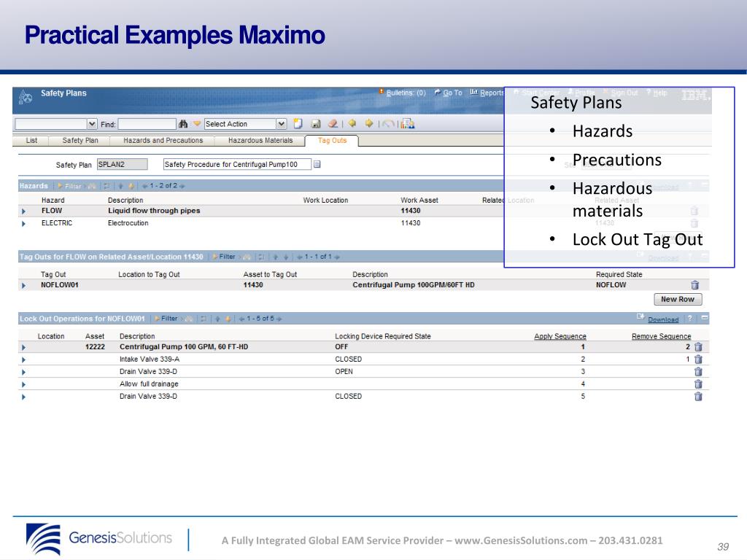The width and height of the screenshot is (747, 560).
Task: Click Required State cell 'NOFLOW'
Action: pyautogui.click(x=611, y=285)
